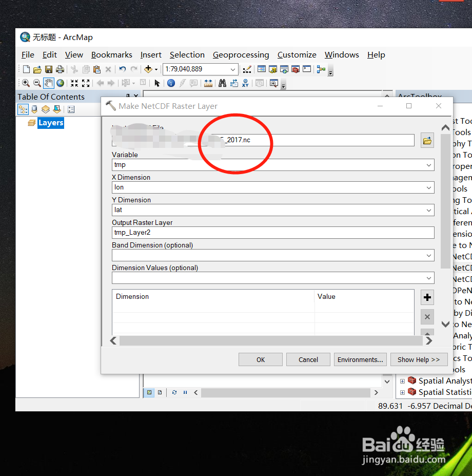The width and height of the screenshot is (472, 476).
Task: Click the Add Data icon
Action: (x=148, y=69)
